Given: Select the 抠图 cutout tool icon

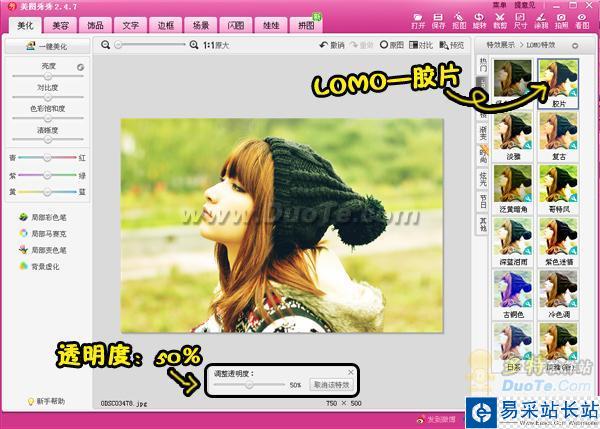Looking at the screenshot, I should tap(459, 21).
